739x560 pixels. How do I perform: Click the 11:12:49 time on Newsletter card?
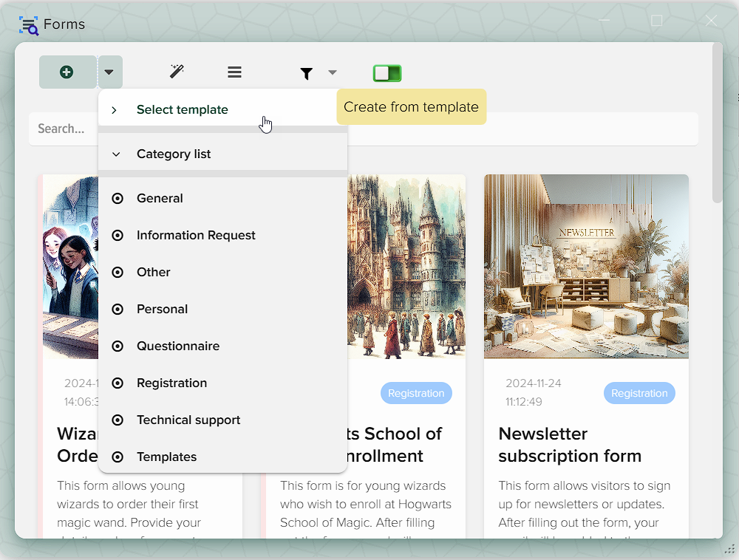[524, 402]
